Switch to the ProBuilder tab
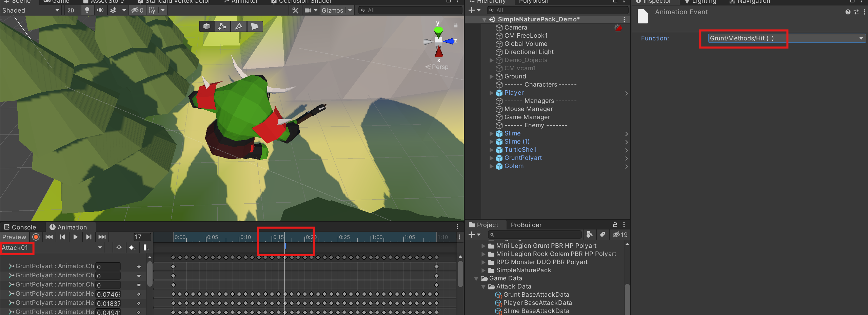Viewport: 868px width, 315px height. (x=526, y=225)
